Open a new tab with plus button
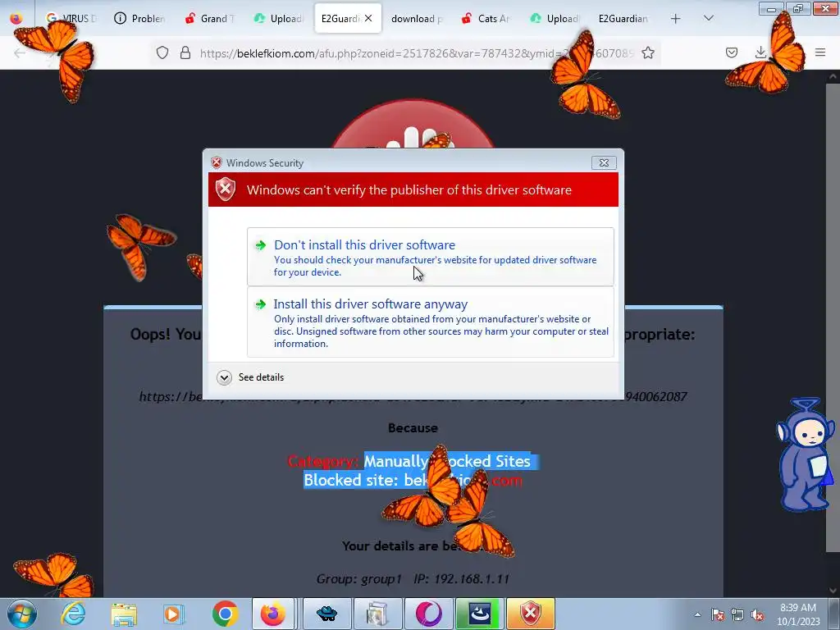This screenshot has width=840, height=630. click(x=676, y=19)
